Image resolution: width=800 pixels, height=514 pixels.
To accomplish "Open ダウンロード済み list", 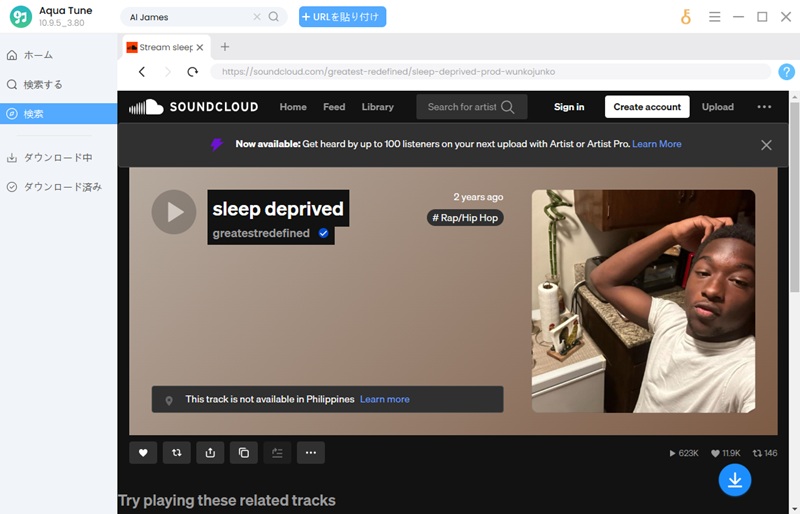I will 54,187.
